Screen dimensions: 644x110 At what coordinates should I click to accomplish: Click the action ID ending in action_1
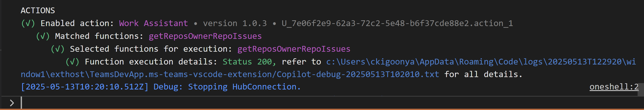pos(397,23)
